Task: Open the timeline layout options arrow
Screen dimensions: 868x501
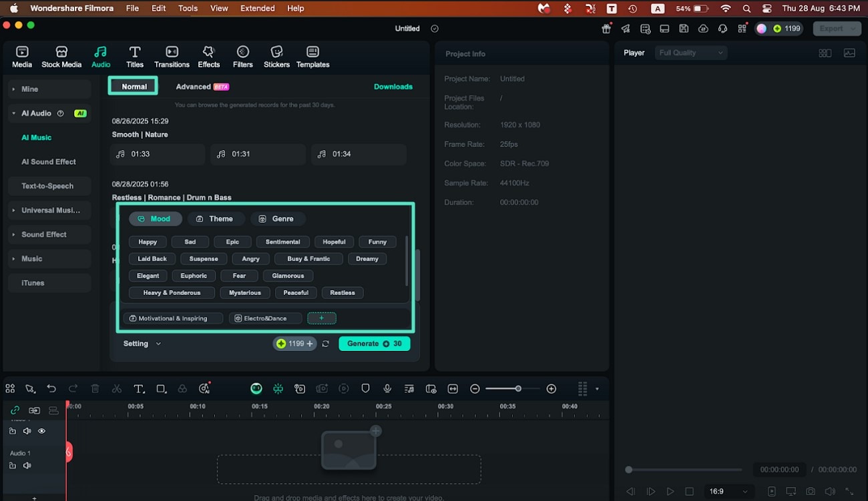Action: click(597, 389)
